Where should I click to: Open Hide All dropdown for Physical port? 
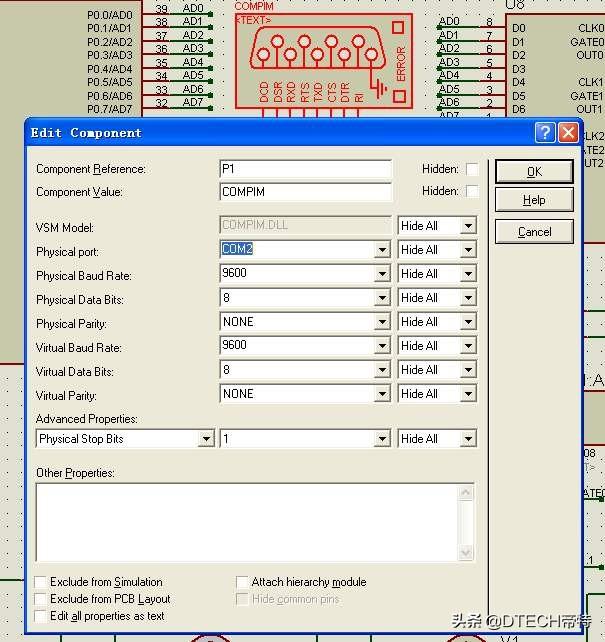[x=468, y=250]
